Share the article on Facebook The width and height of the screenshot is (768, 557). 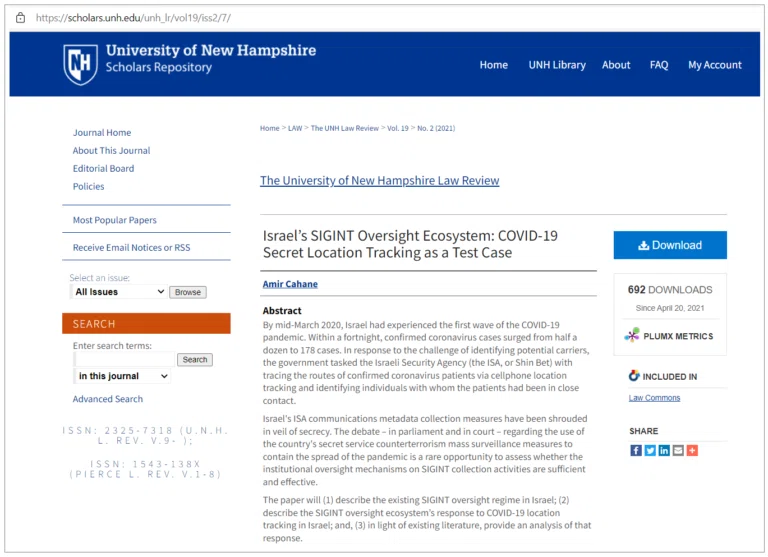[x=636, y=450]
